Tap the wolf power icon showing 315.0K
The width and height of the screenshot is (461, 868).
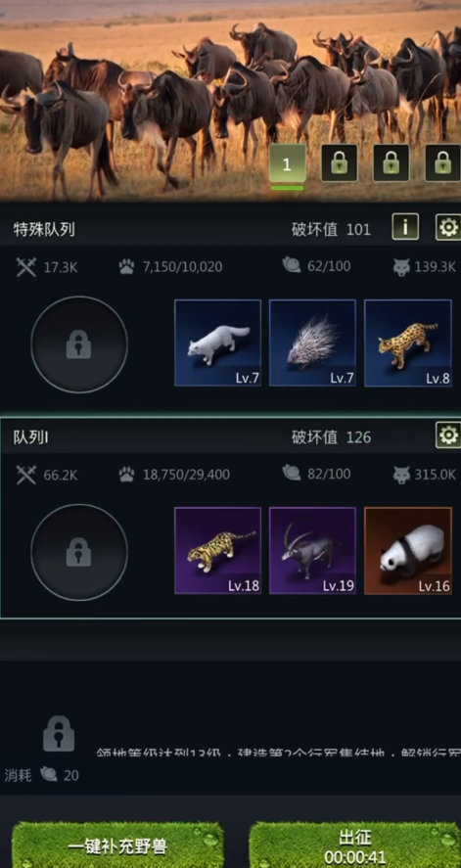(401, 475)
